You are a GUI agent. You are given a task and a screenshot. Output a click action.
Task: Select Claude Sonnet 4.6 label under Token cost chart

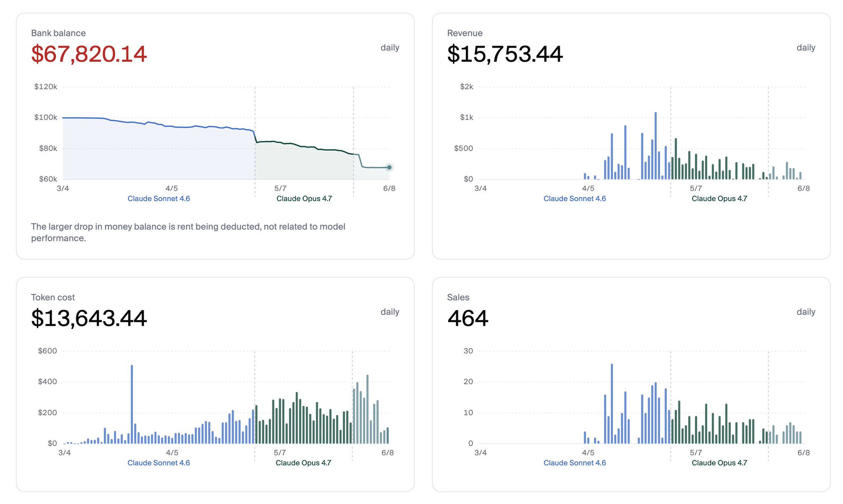[x=158, y=463]
